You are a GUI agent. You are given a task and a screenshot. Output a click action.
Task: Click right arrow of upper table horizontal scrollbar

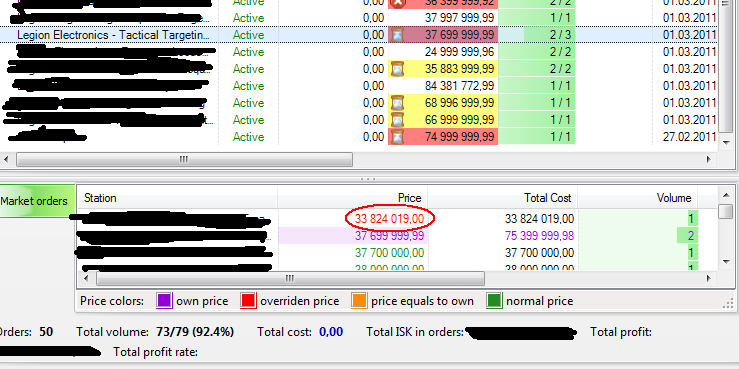708,159
